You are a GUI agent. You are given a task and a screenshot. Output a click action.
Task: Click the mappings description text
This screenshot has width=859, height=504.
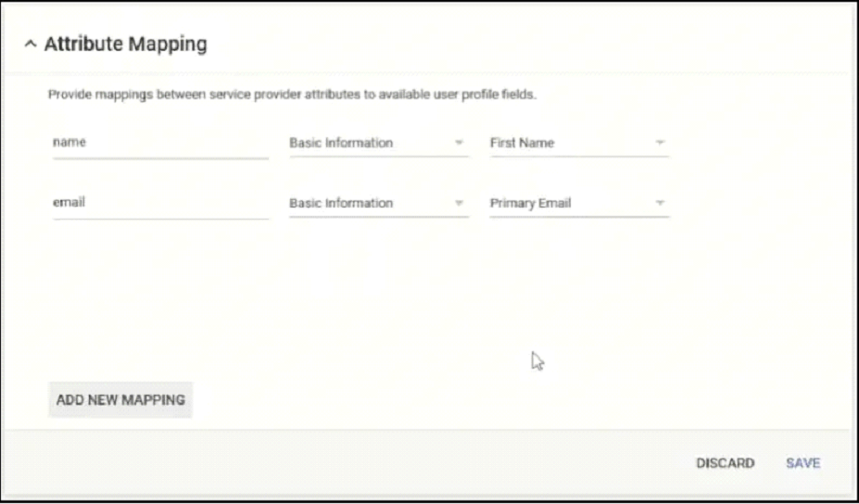[292, 94]
